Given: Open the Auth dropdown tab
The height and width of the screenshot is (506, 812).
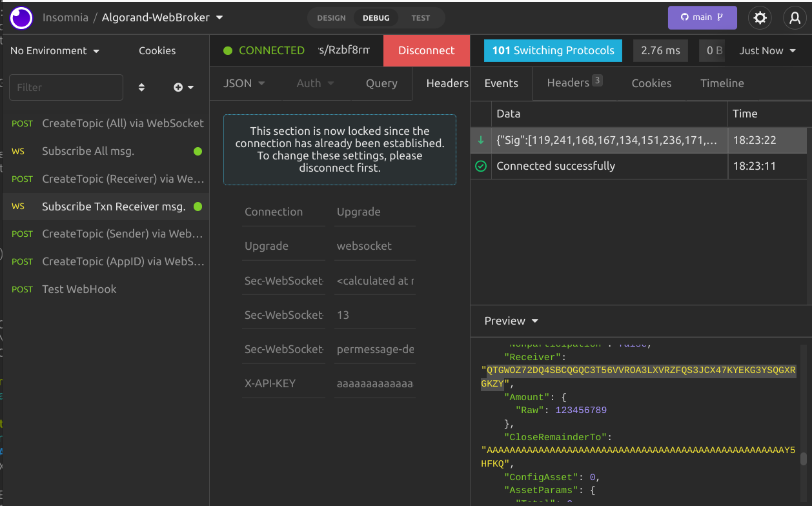Looking at the screenshot, I should tap(315, 83).
